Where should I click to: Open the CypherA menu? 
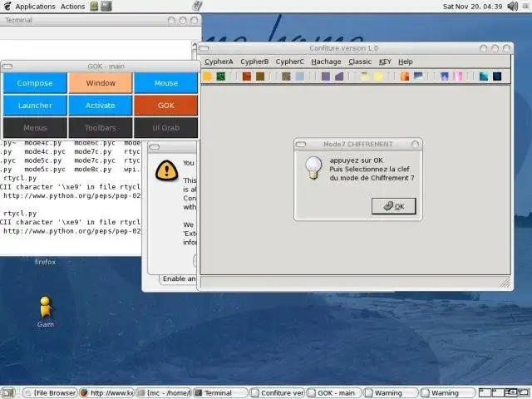coord(219,62)
